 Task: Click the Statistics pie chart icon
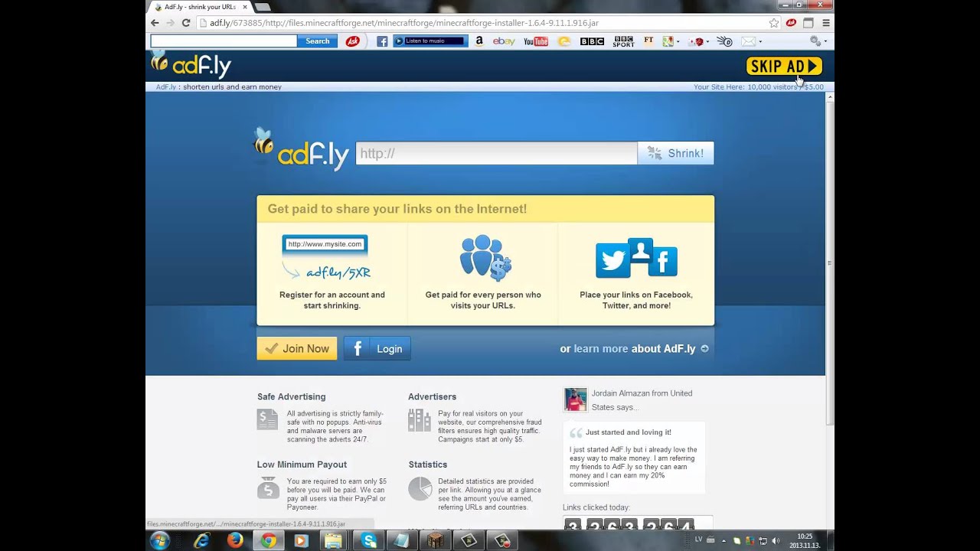pyautogui.click(x=420, y=488)
